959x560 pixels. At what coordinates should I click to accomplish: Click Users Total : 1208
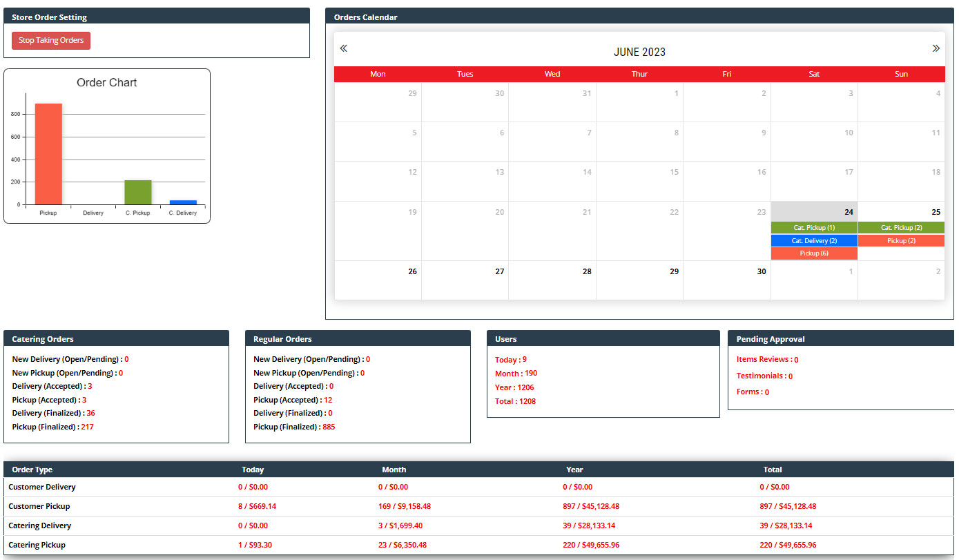click(x=516, y=401)
